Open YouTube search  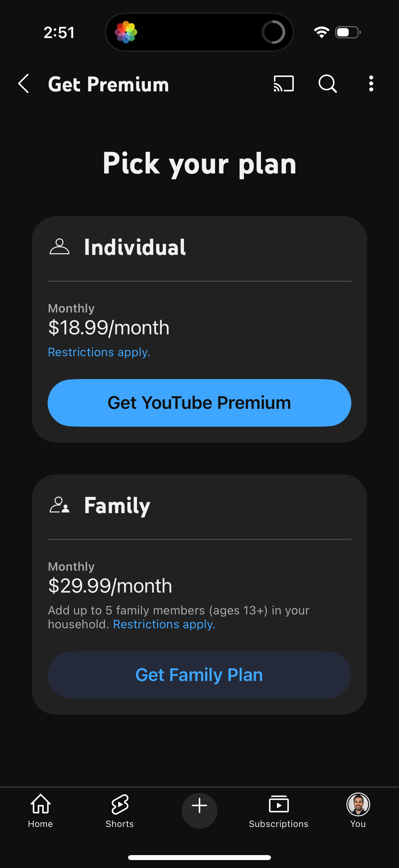(327, 84)
